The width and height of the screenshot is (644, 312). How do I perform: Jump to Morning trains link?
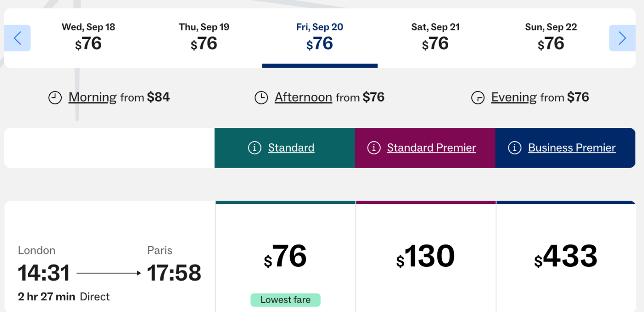pyautogui.click(x=93, y=97)
